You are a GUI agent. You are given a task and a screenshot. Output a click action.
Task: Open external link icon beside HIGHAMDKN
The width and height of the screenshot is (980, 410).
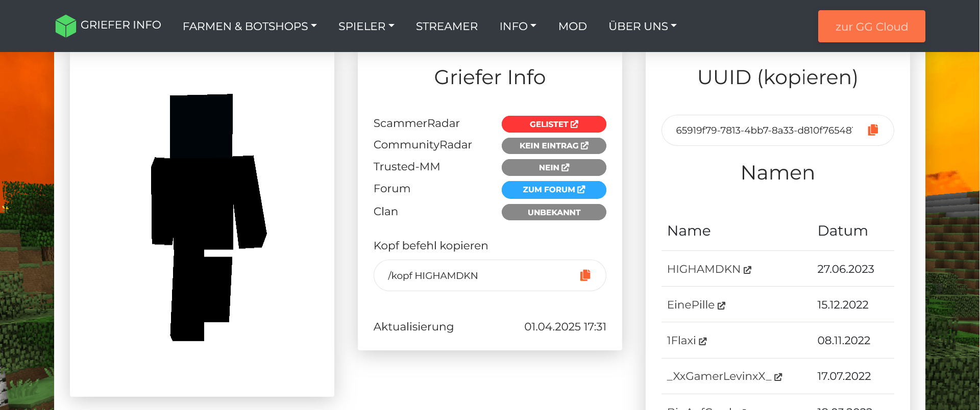coord(747,270)
